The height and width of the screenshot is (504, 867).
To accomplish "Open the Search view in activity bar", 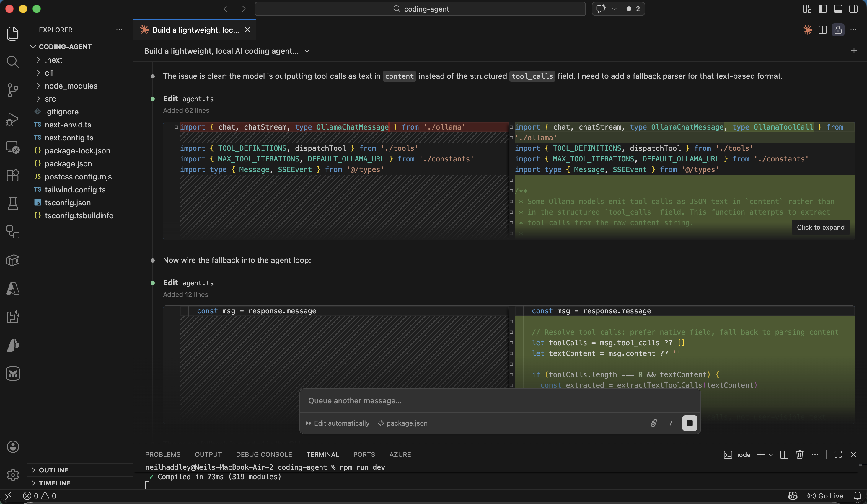I will (x=13, y=62).
